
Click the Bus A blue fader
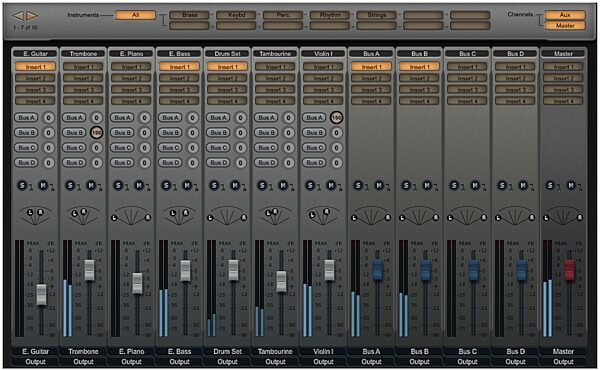click(378, 269)
